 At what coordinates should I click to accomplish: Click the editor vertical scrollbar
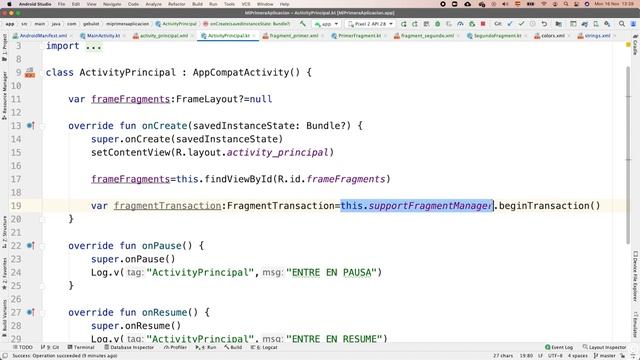[629, 155]
